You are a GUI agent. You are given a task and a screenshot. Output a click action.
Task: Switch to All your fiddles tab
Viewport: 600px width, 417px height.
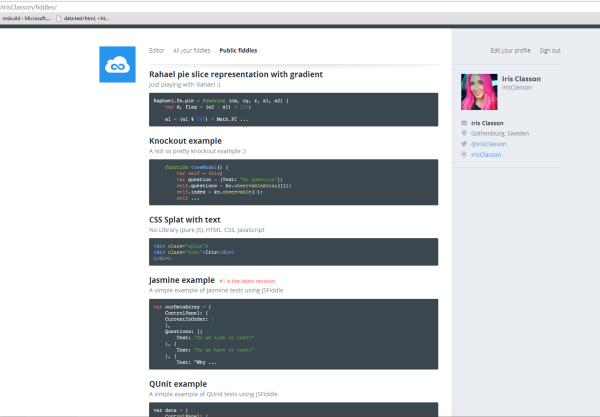(191, 50)
